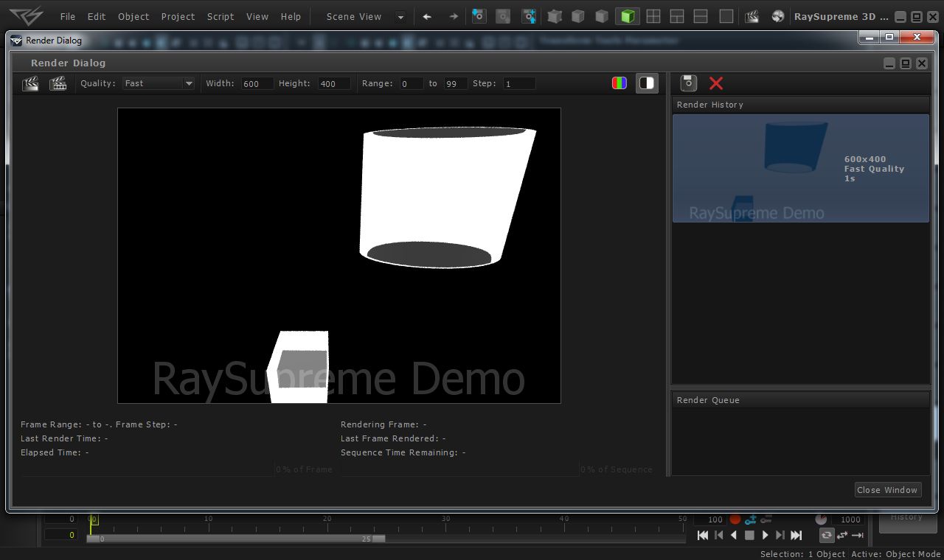Open the Script menu
This screenshot has height=560, width=944.
pyautogui.click(x=221, y=16)
